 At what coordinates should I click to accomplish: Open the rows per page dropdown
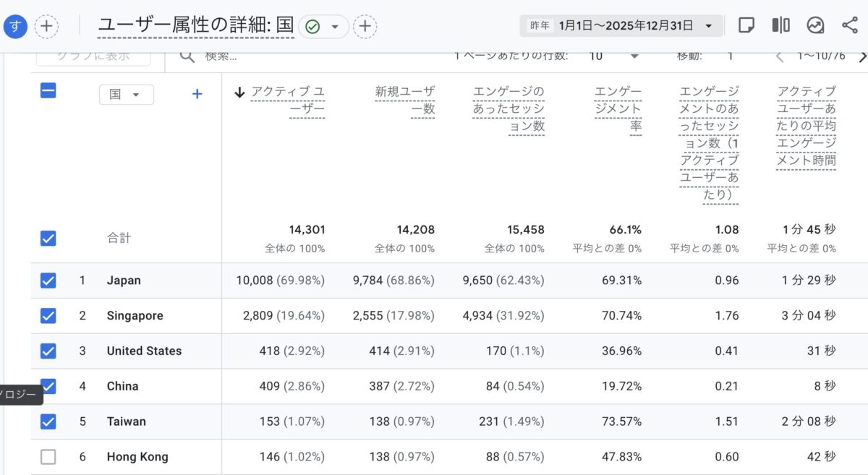pyautogui.click(x=613, y=56)
